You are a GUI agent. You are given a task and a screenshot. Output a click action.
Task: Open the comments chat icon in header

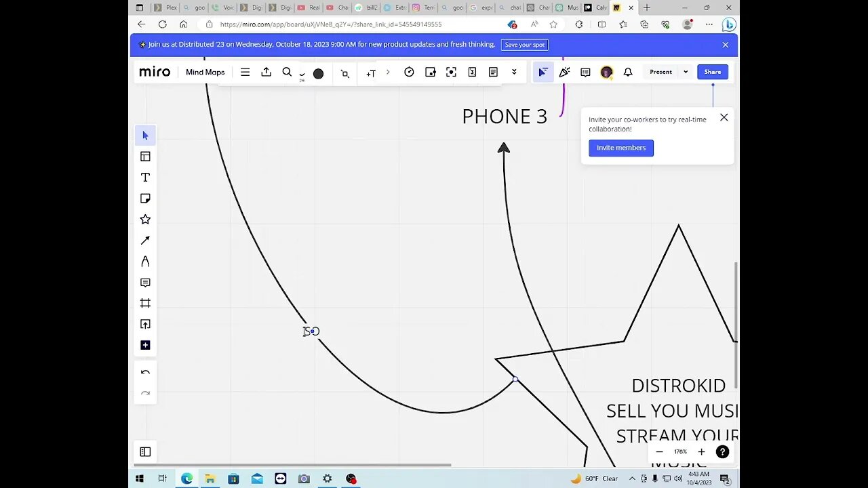tap(585, 72)
